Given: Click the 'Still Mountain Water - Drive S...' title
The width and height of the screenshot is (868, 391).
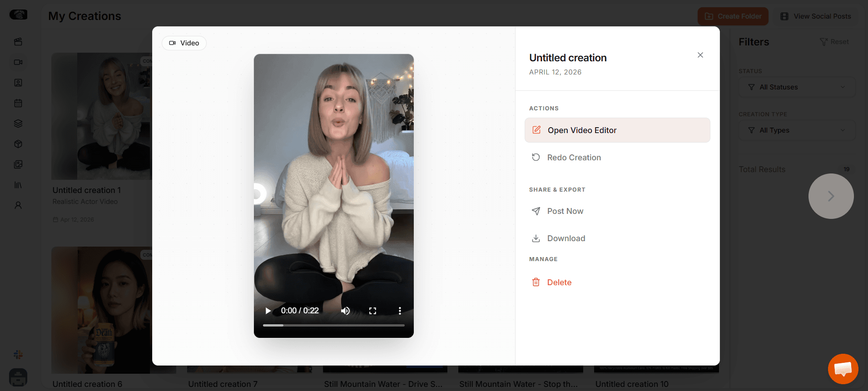Looking at the screenshot, I should [x=383, y=384].
